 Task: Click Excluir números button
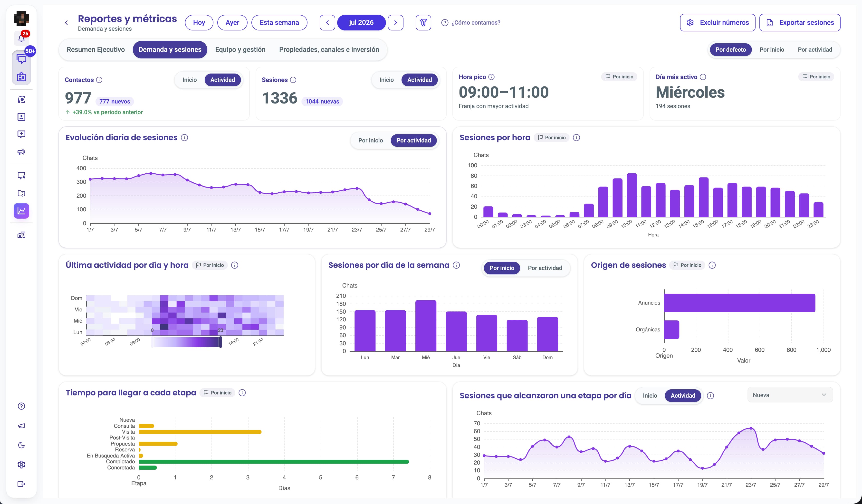(717, 23)
